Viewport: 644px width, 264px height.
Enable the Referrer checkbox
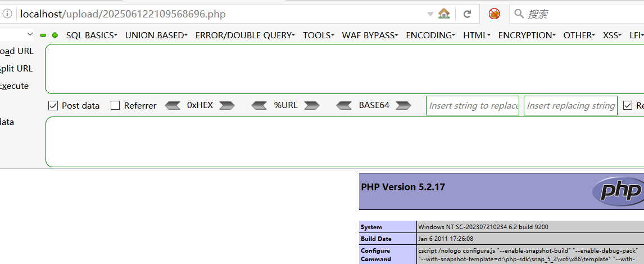115,106
